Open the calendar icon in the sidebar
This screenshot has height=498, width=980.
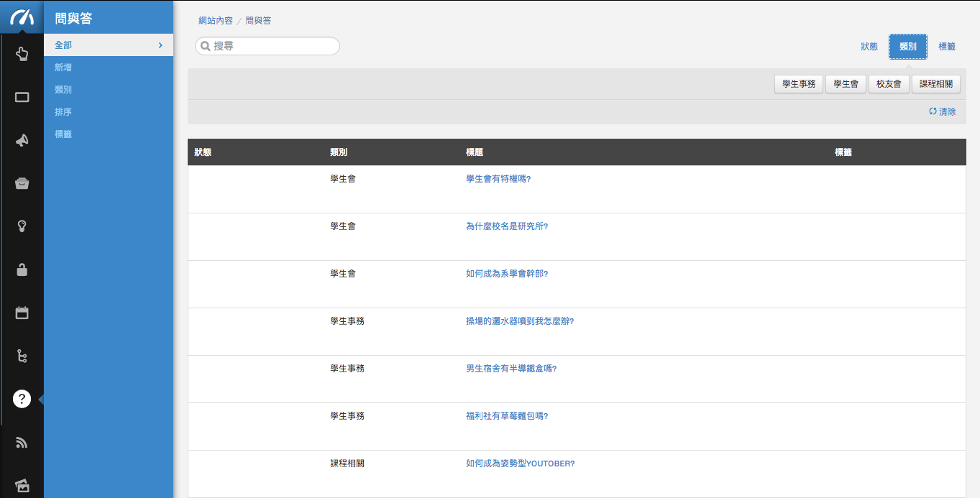coord(22,313)
